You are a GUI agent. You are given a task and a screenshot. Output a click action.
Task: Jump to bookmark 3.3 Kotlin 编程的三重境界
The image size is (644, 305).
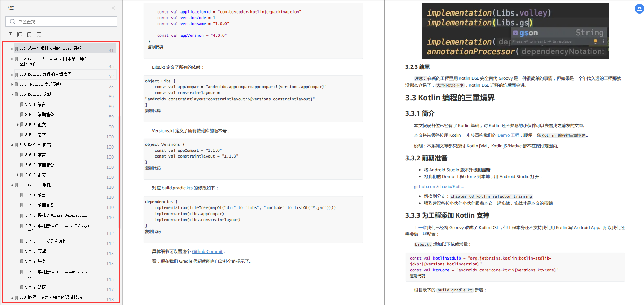(45, 74)
